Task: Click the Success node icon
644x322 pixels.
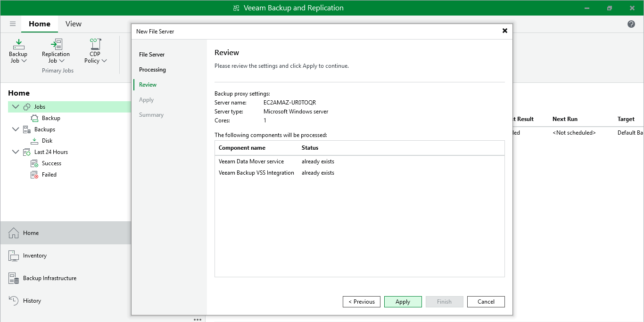Action: coord(34,163)
